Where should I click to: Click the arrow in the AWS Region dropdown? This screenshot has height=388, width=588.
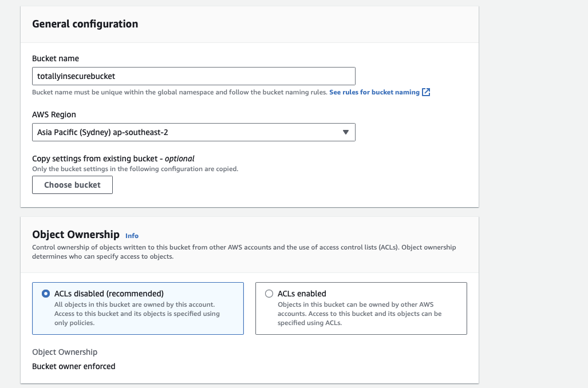coord(345,132)
